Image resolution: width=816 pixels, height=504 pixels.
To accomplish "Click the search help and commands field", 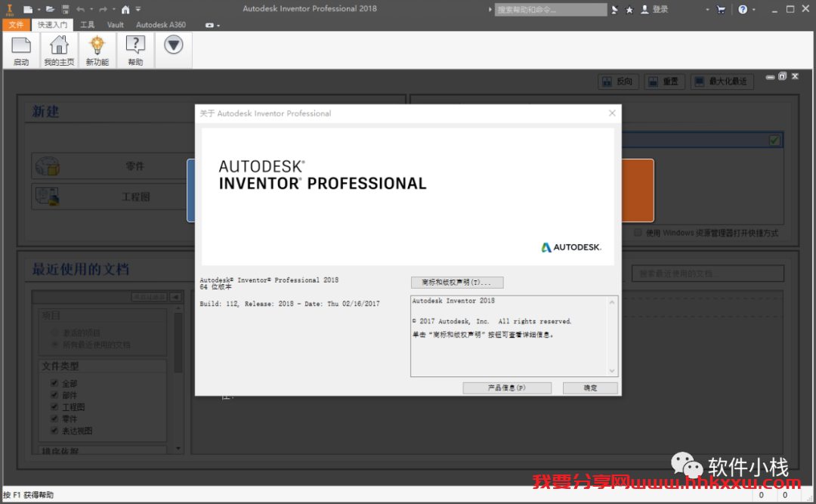I will click(551, 9).
